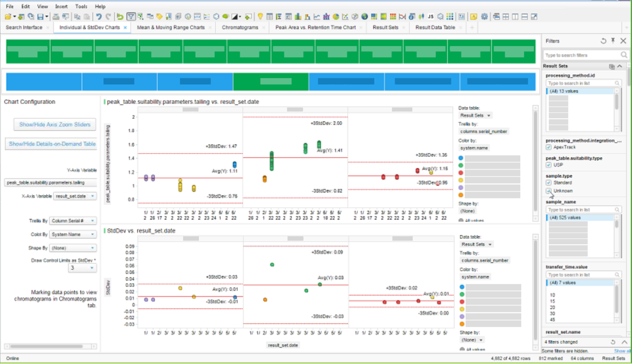Click the Save disk icon
Image resolution: width=632 pixels, height=364 pixels.
(40, 17)
